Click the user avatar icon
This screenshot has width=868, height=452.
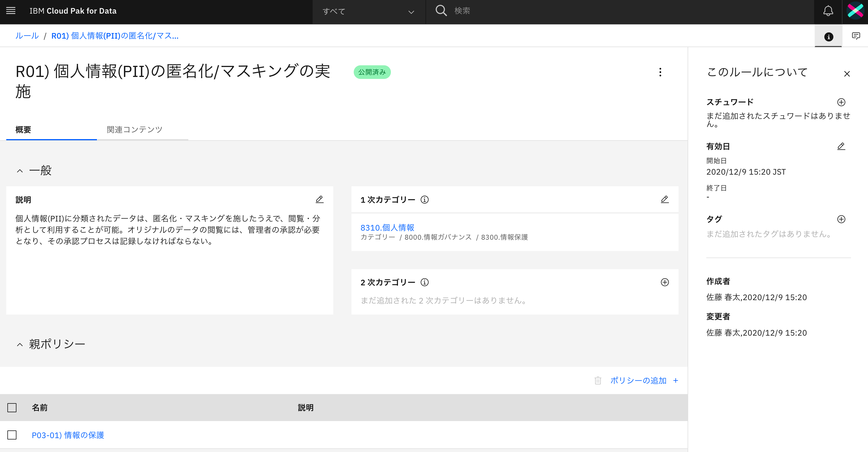point(855,11)
